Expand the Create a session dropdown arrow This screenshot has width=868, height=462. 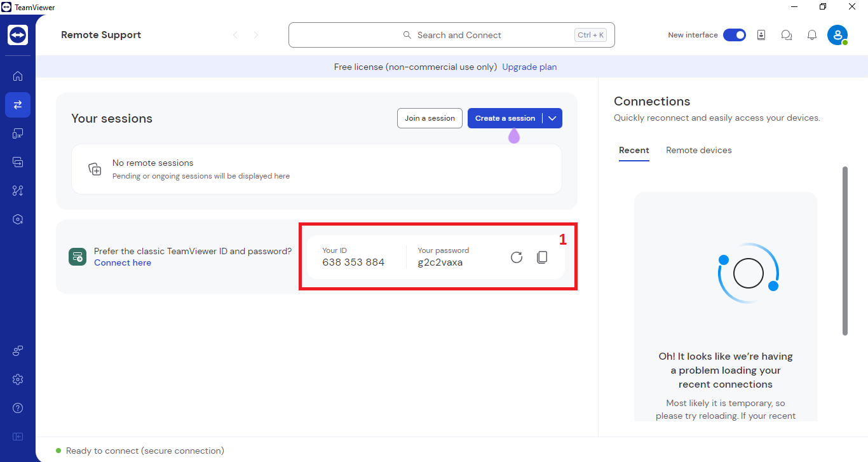[552, 118]
